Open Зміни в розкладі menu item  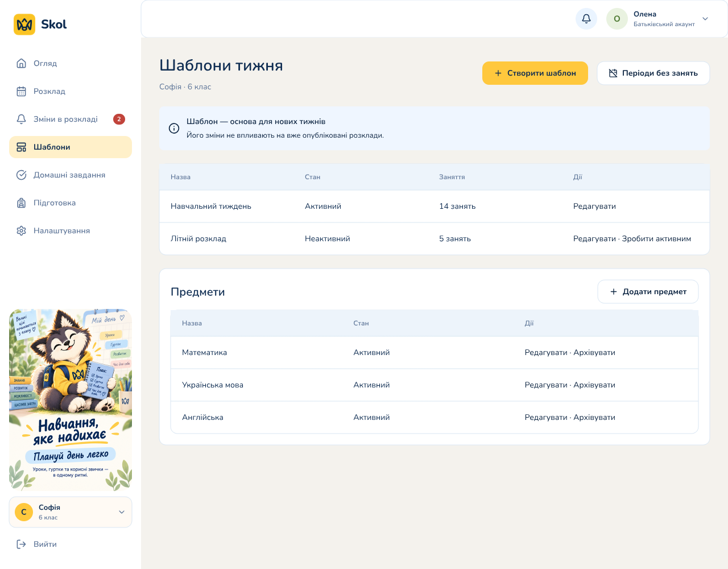click(x=71, y=119)
